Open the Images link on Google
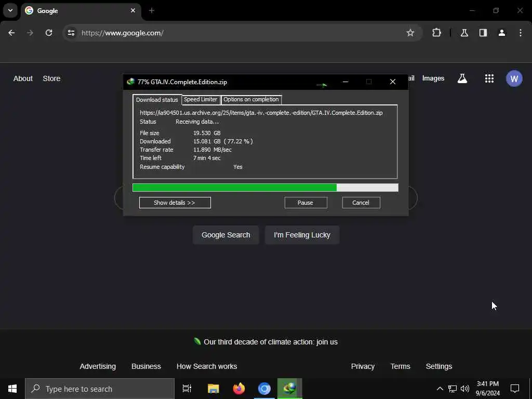This screenshot has height=399, width=532. 433,78
